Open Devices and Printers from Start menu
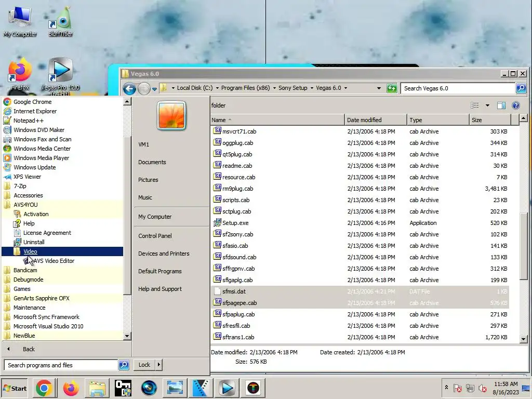 [164, 254]
